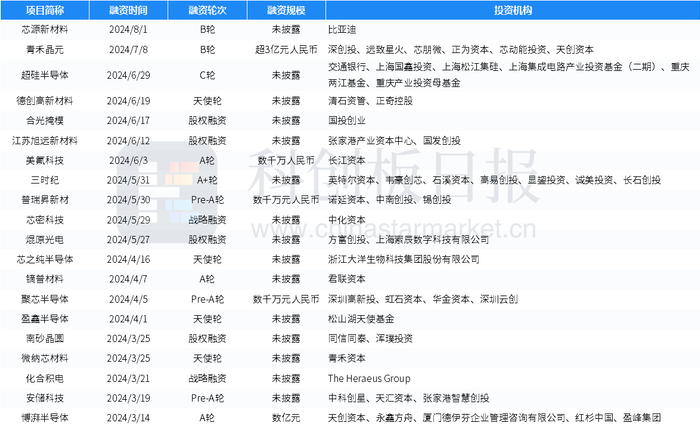Select the date cell 2024/5/30
Screen dimensions: 700x429
click(129, 200)
